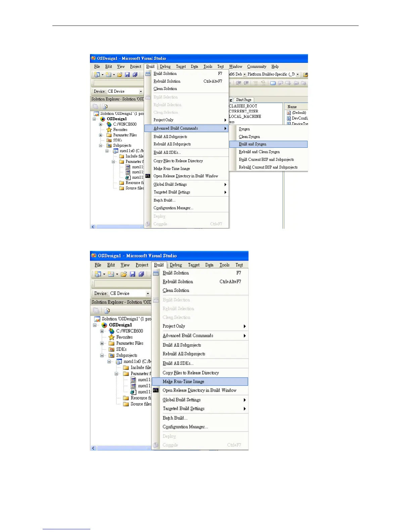Click Save icon in upper screenshot toolbar

(x=127, y=75)
